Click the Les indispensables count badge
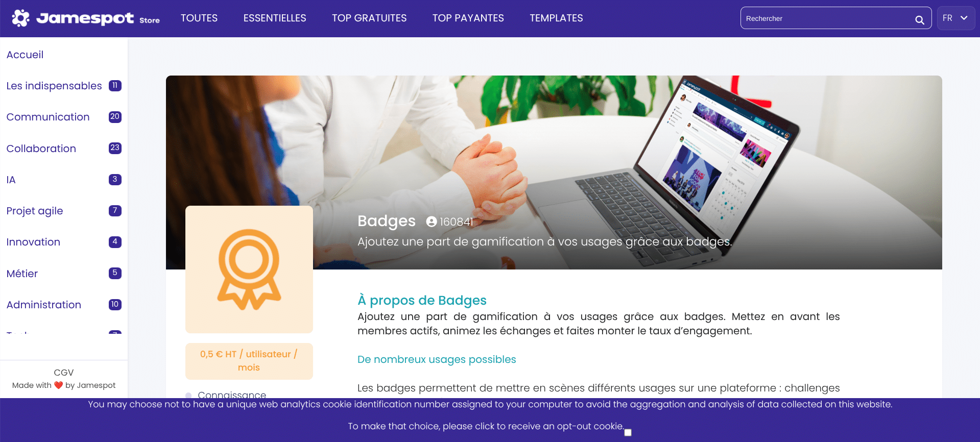This screenshot has width=980, height=442. tap(115, 86)
